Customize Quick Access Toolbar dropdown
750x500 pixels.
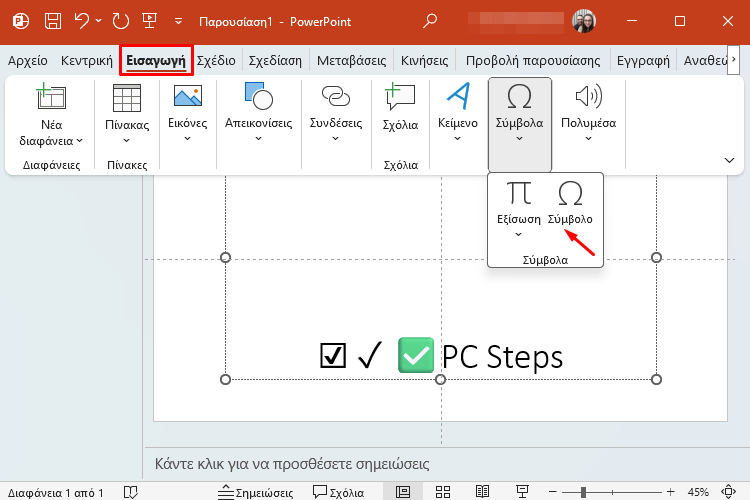pyautogui.click(x=178, y=22)
